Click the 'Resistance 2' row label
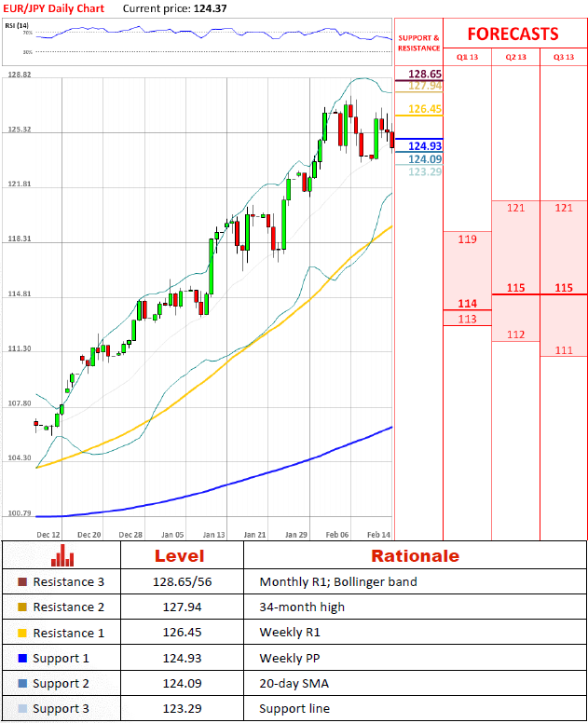Viewport: 588px width, 723px height. [69, 607]
